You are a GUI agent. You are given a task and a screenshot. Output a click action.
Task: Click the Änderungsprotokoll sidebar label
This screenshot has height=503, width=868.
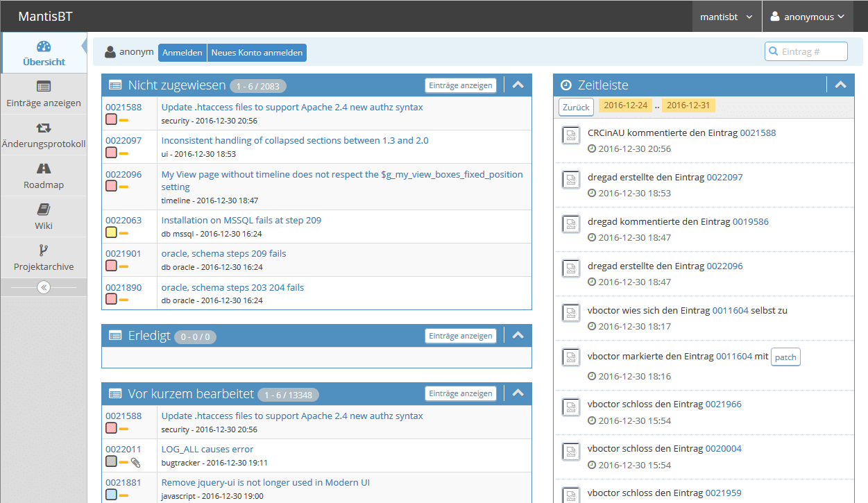44,144
